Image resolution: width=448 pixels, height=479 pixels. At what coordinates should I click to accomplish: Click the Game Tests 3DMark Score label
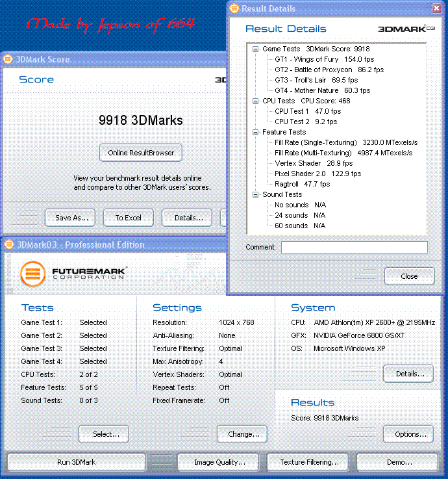click(316, 49)
